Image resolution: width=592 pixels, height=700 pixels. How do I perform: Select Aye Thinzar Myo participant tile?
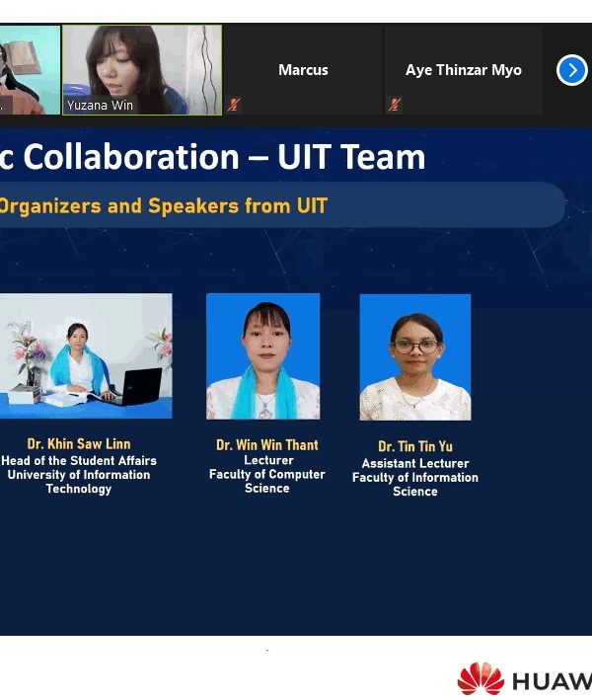click(x=463, y=70)
